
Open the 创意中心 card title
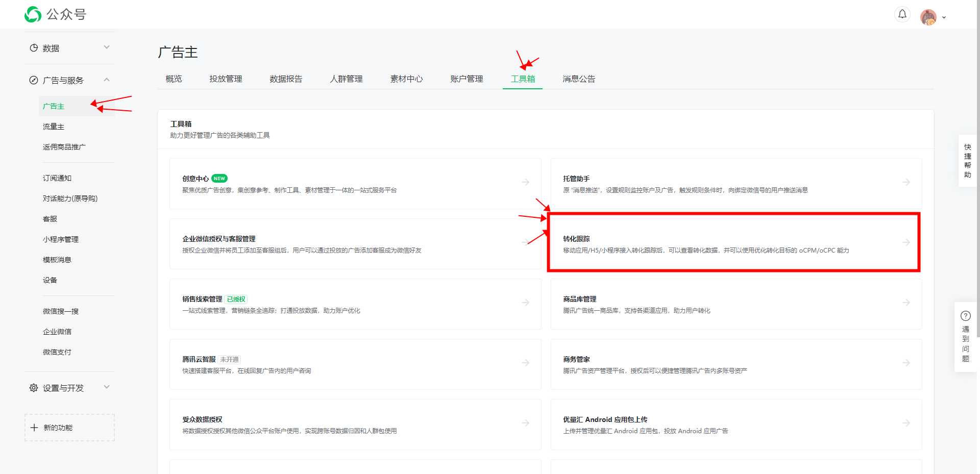tap(195, 179)
